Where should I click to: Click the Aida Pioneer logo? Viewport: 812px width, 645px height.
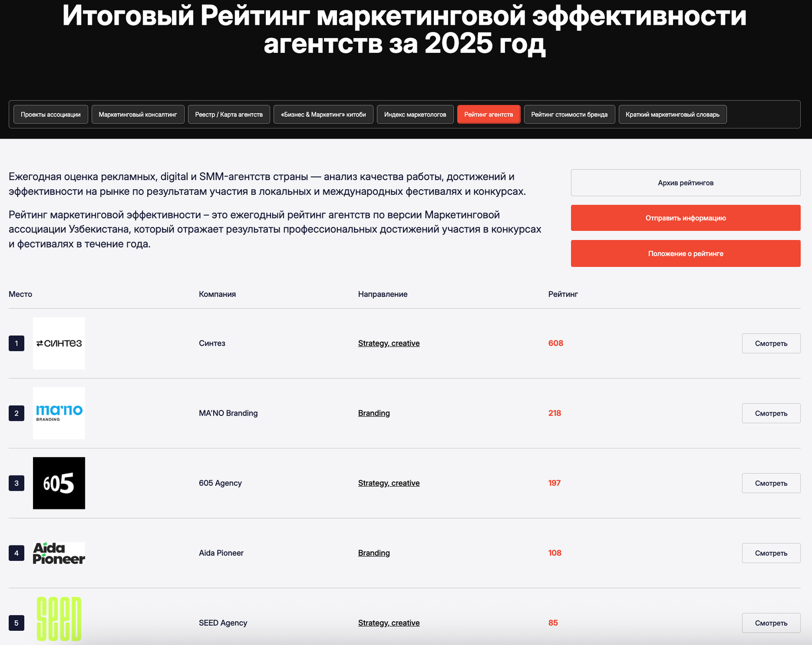59,553
